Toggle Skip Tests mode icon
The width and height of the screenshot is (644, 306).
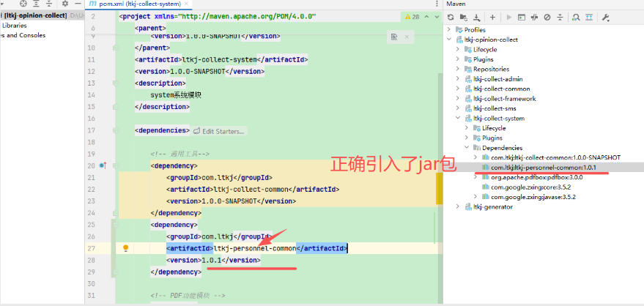click(547, 18)
